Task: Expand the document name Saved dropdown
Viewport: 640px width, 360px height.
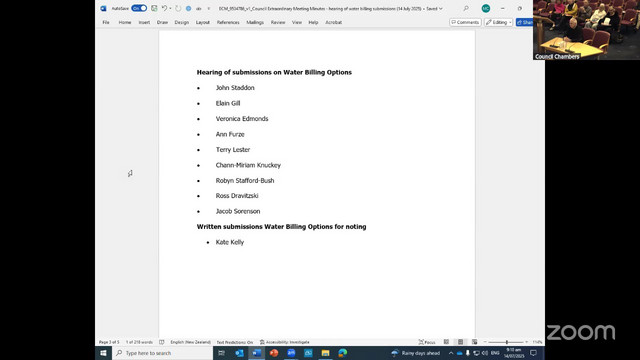Action: coord(441,9)
